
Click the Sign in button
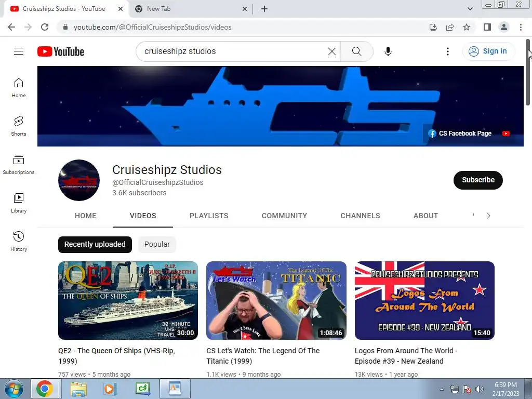(488, 51)
